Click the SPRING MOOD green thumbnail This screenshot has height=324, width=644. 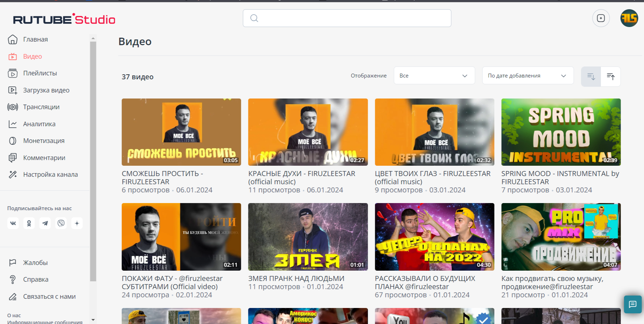pyautogui.click(x=561, y=132)
